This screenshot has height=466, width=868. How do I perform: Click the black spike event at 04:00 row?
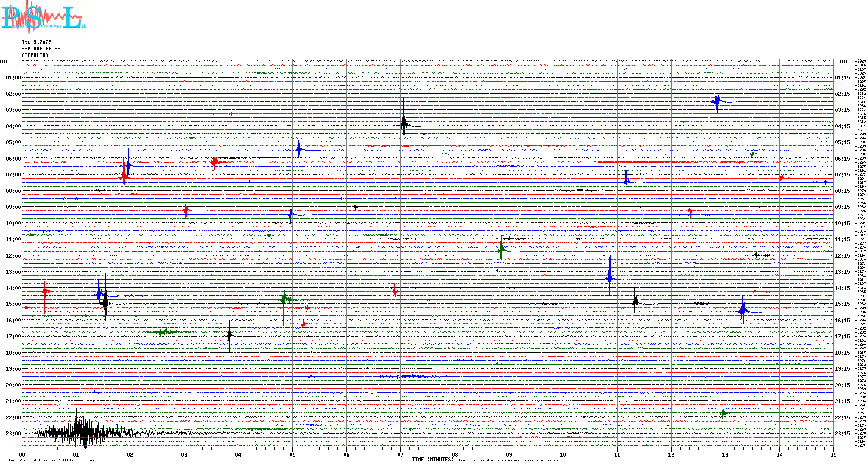pos(404,124)
